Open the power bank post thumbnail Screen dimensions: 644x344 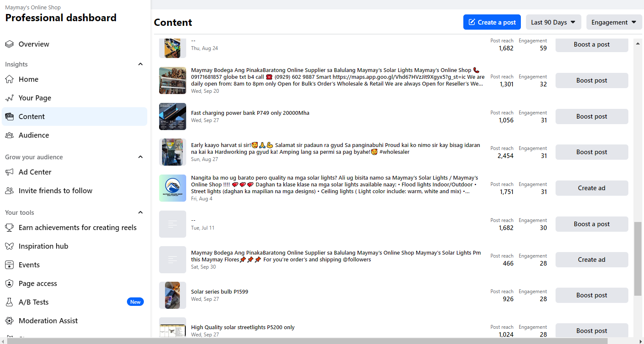(173, 117)
